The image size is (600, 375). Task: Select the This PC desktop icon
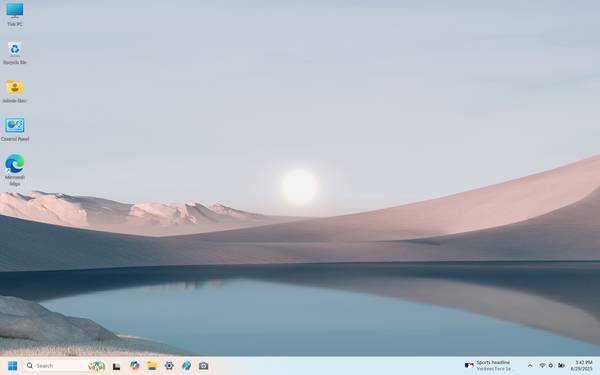tap(15, 15)
